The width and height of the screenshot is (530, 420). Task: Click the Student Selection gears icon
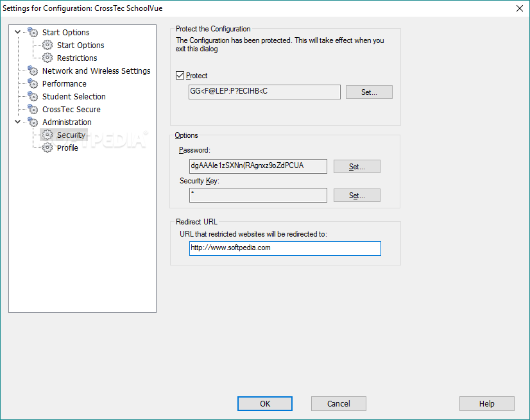[x=33, y=96]
